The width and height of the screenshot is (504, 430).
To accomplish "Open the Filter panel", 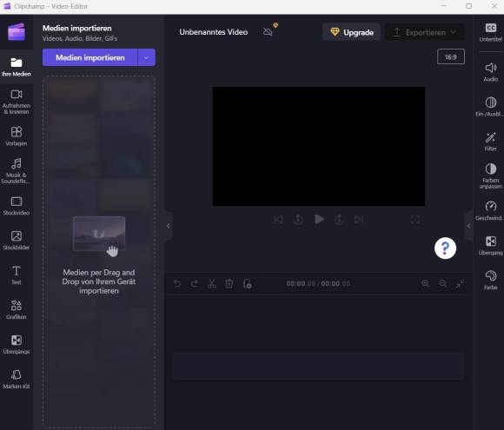I will click(x=490, y=142).
